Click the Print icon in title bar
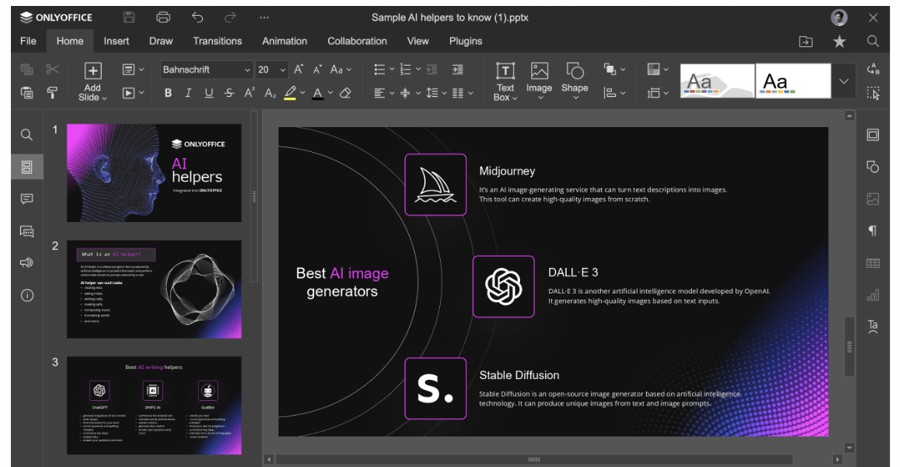 (163, 18)
